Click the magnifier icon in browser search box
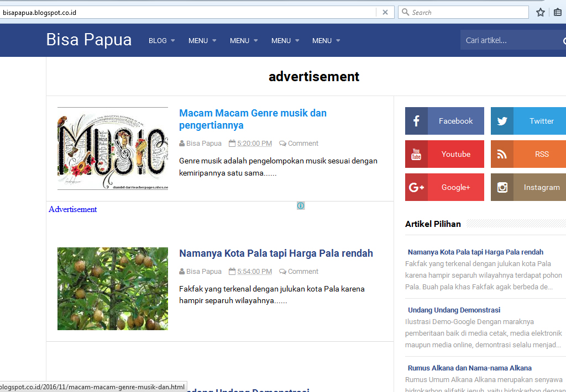The height and width of the screenshot is (392, 566). point(405,12)
